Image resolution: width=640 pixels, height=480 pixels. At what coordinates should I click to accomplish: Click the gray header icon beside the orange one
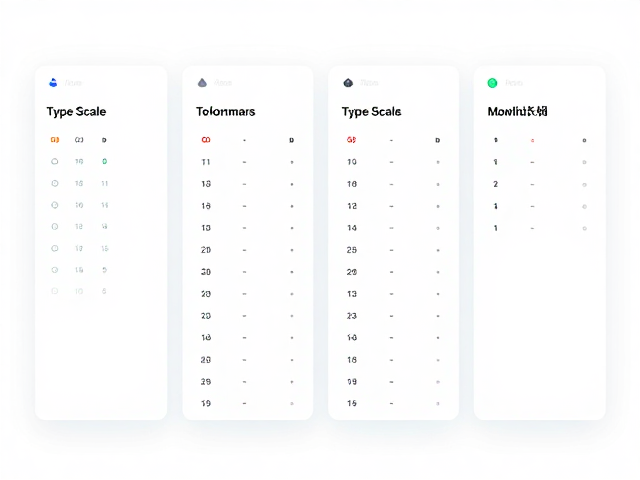(x=79, y=140)
